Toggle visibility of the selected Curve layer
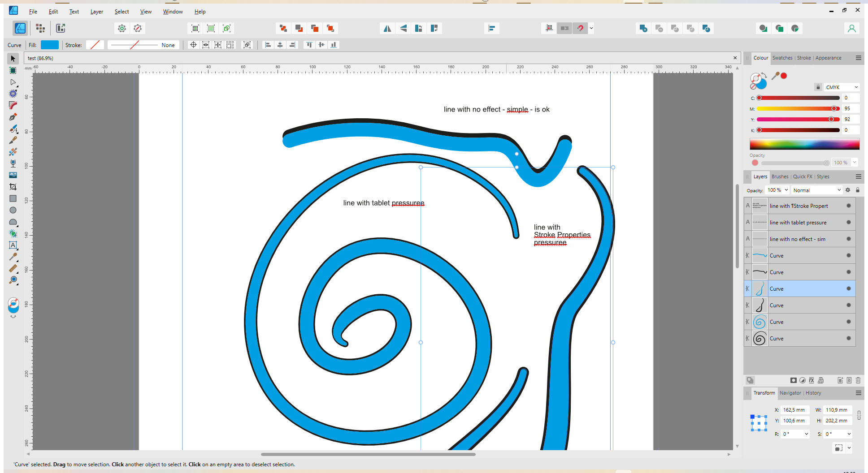Viewport: 868px width, 473px height. [849, 288]
